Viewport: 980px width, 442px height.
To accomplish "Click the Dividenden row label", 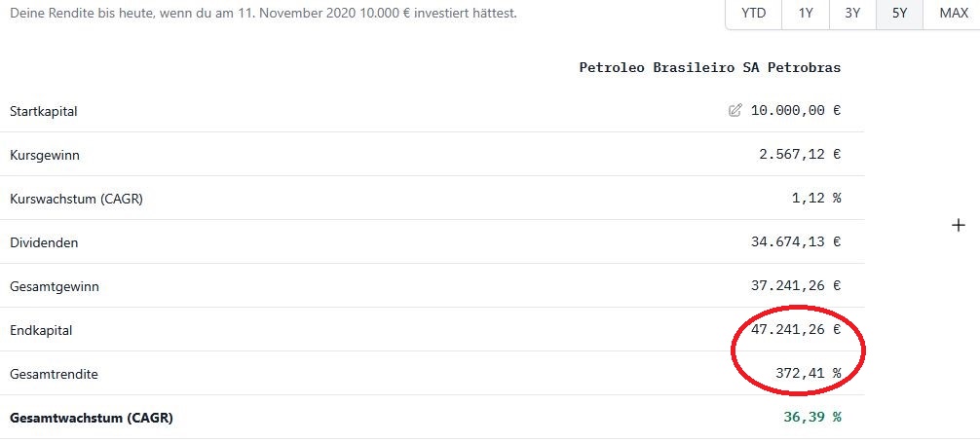I will coord(44,242).
